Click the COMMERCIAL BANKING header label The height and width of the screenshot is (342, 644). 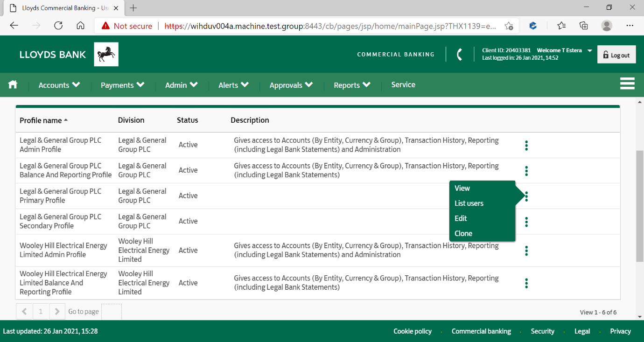click(x=396, y=55)
